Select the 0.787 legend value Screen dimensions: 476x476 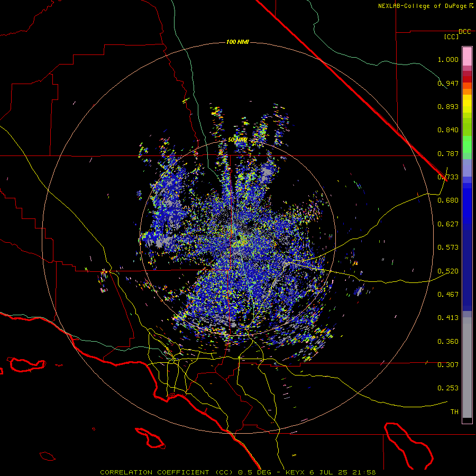click(448, 153)
